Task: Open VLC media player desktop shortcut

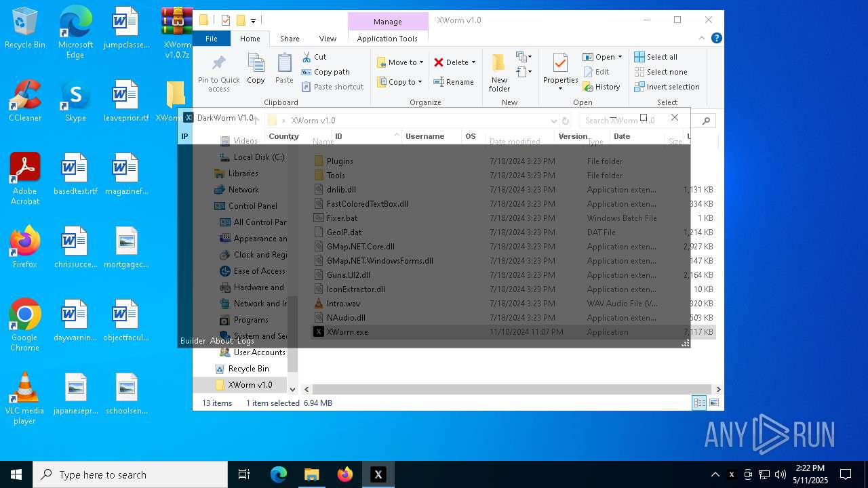Action: click(x=25, y=399)
